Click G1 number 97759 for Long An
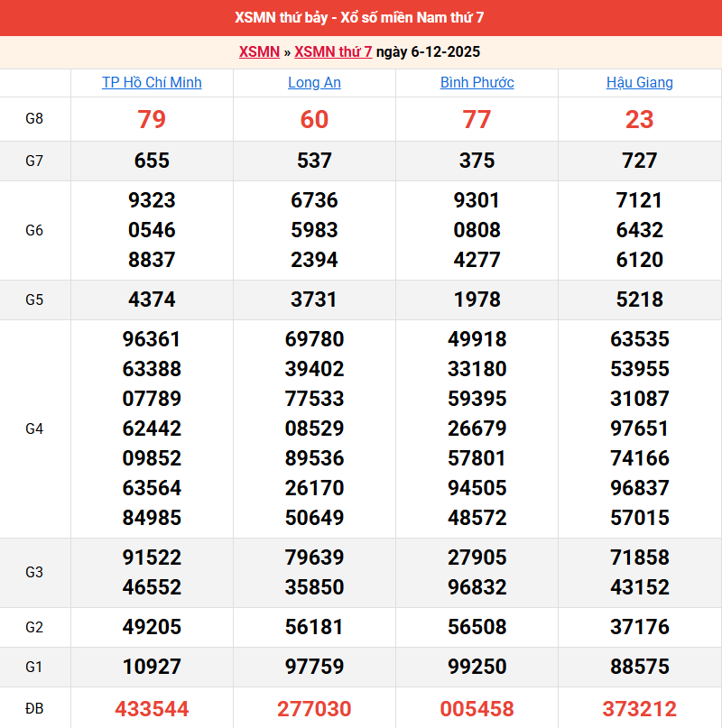The height and width of the screenshot is (728, 722). 314,667
